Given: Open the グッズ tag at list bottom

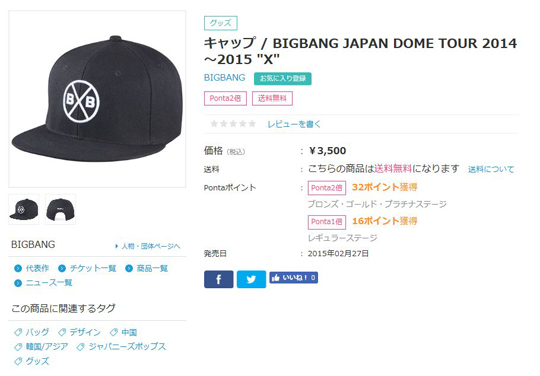Looking at the screenshot, I should pyautogui.click(x=32, y=361).
